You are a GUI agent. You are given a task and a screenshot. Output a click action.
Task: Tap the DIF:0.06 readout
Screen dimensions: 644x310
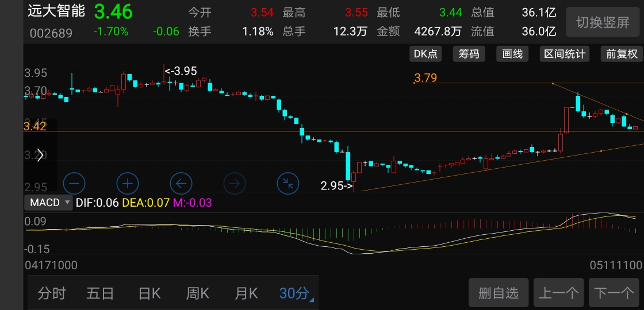tap(97, 203)
